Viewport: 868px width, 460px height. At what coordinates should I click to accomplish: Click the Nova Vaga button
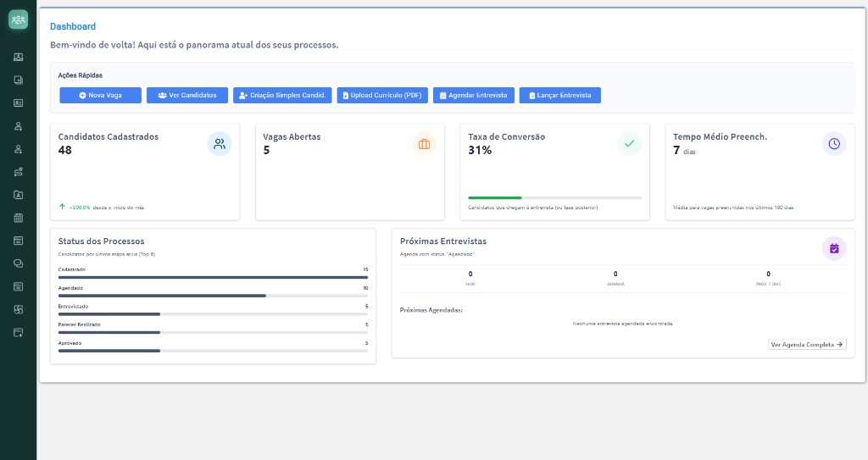100,95
